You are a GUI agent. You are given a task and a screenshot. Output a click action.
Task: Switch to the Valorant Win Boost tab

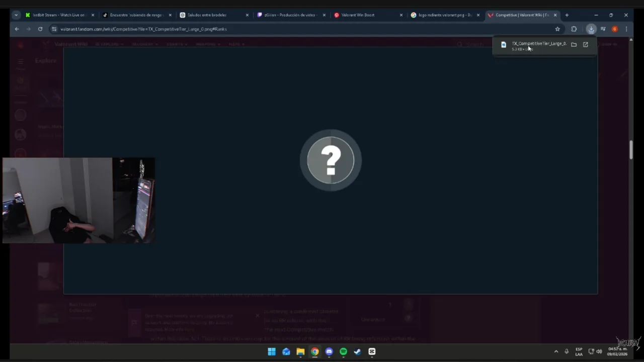pos(368,15)
